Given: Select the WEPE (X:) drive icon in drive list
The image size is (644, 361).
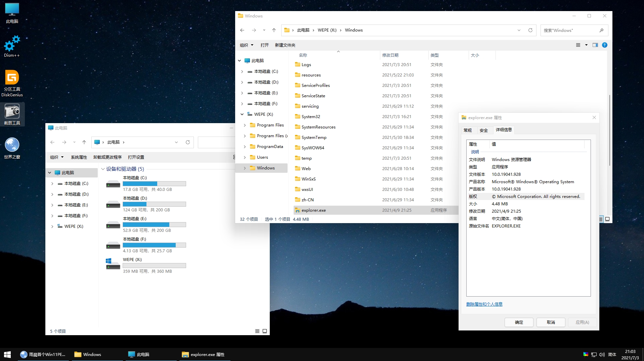Looking at the screenshot, I should click(x=113, y=264).
